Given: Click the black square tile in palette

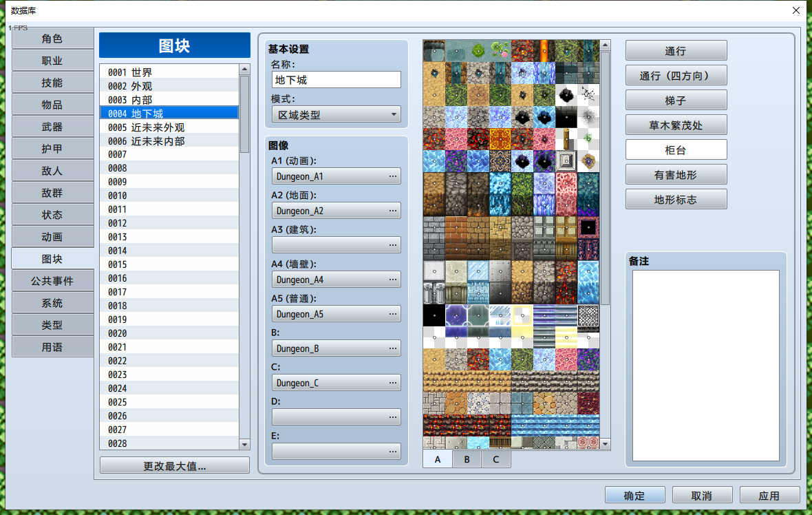Looking at the screenshot, I should (434, 315).
